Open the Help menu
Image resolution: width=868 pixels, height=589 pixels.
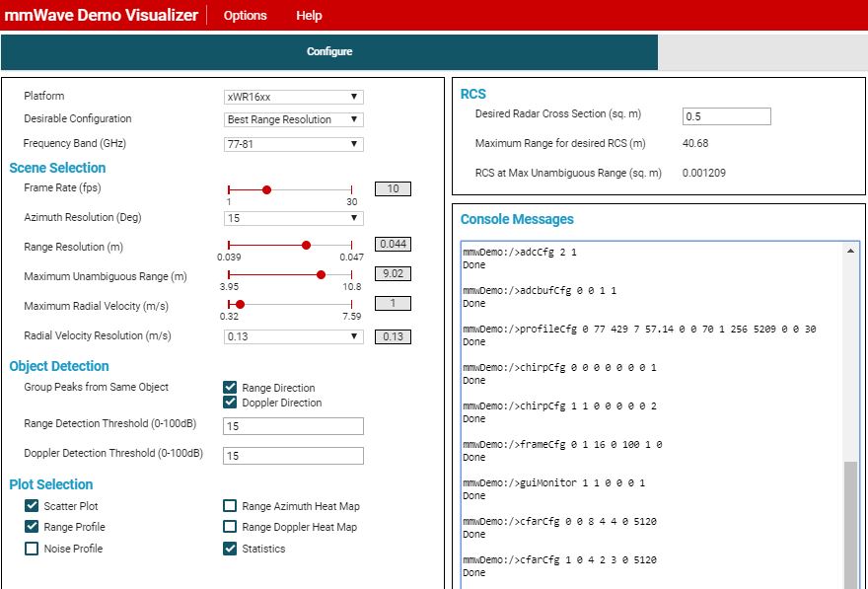tap(309, 16)
